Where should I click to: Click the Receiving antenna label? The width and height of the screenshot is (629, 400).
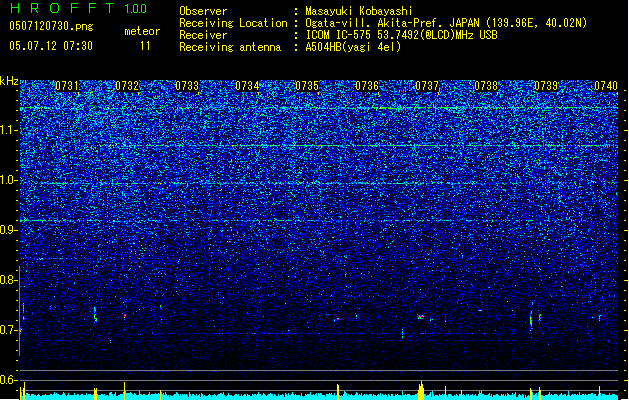[x=230, y=47]
